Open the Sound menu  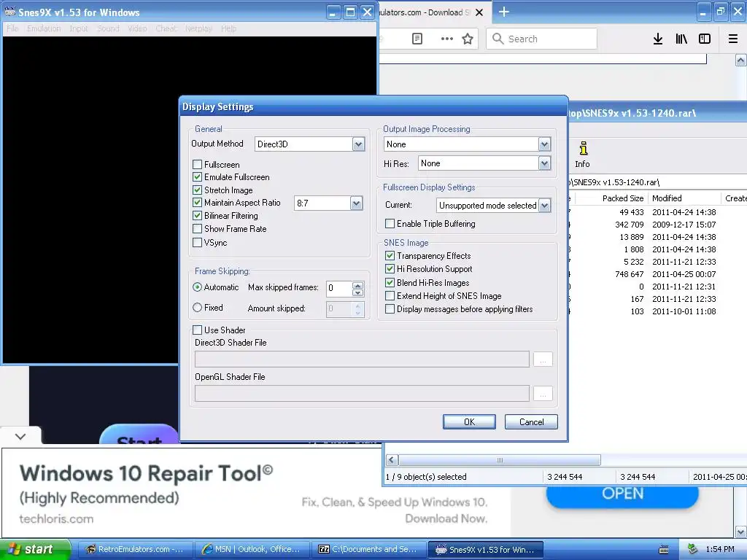point(108,28)
